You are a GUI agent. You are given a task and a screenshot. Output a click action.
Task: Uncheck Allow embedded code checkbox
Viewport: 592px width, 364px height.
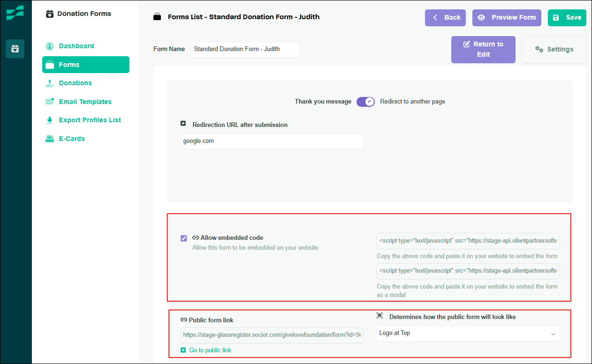(x=184, y=238)
